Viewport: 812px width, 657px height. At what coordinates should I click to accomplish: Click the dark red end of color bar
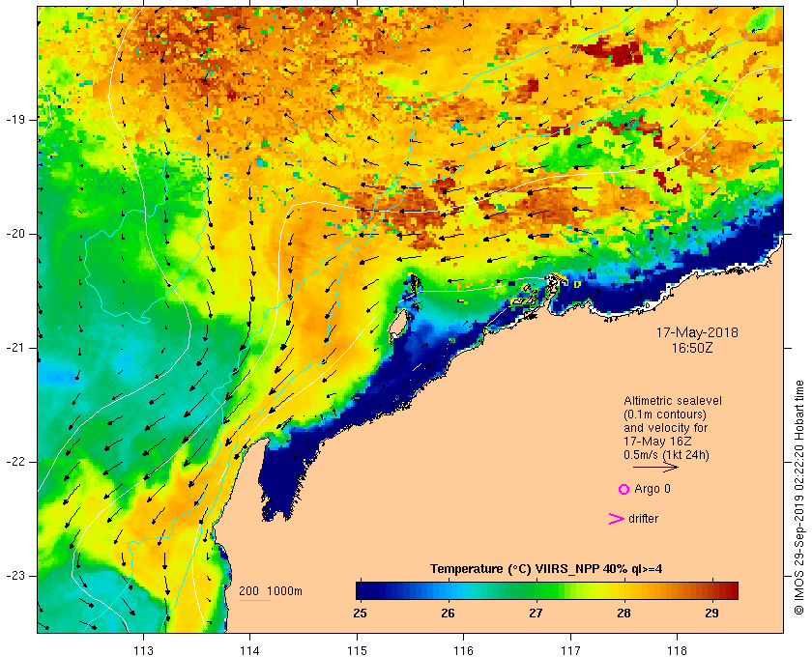[x=733, y=590]
